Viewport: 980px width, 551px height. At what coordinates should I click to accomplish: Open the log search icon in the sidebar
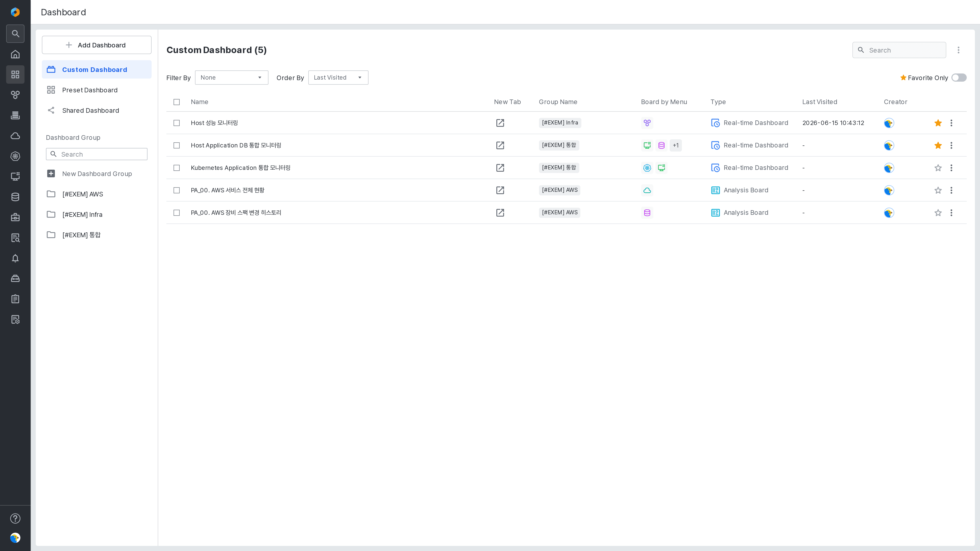pos(15,238)
